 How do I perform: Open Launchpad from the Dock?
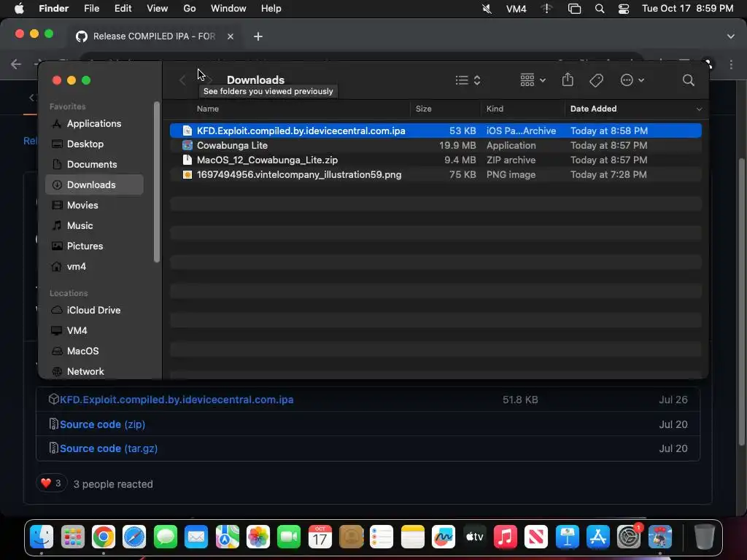pyautogui.click(x=72, y=537)
